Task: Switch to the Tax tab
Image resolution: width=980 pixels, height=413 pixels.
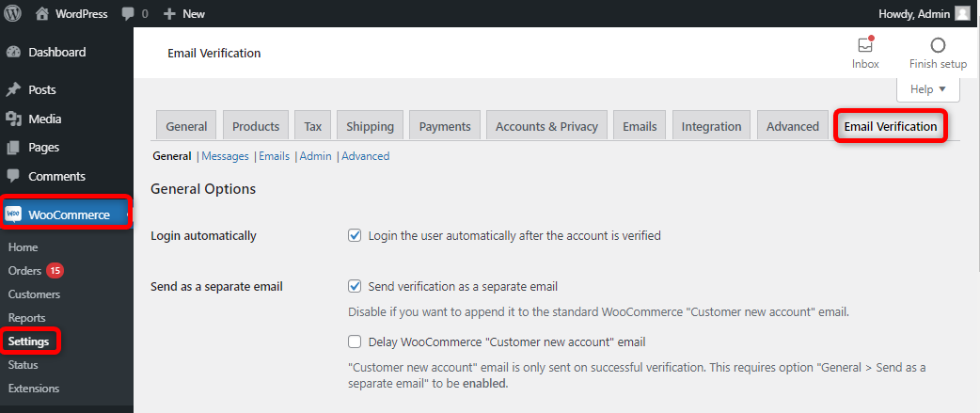Action: coord(312,126)
